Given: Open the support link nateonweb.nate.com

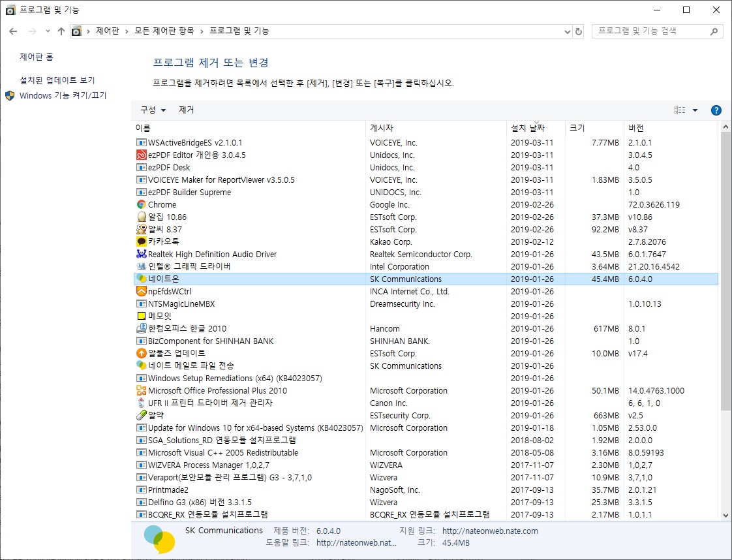Looking at the screenshot, I should tap(490, 531).
